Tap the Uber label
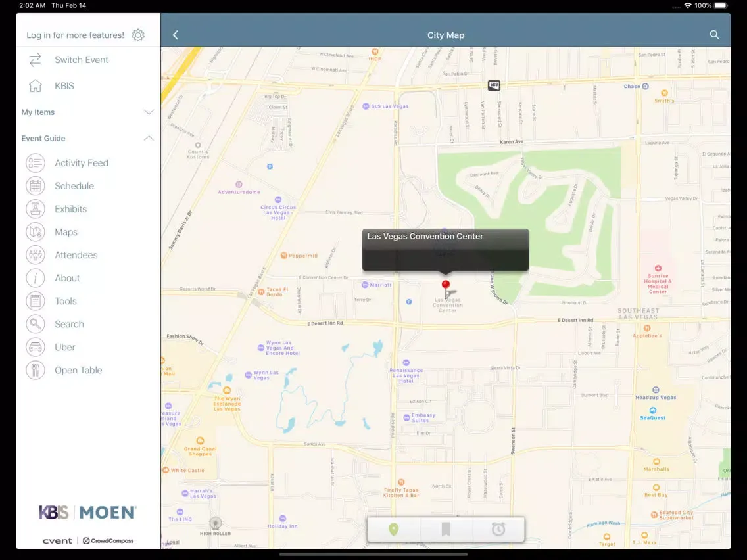747x560 pixels. pyautogui.click(x=65, y=347)
